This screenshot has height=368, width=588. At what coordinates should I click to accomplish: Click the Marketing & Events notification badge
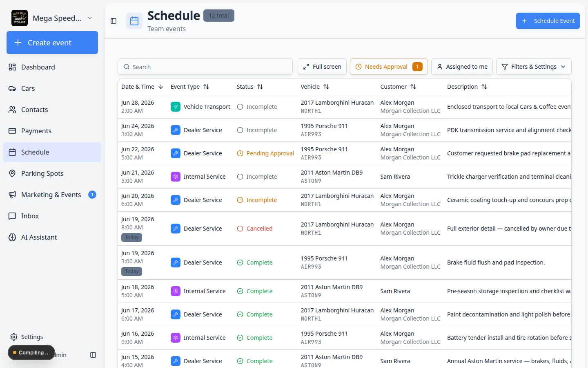pyautogui.click(x=92, y=195)
